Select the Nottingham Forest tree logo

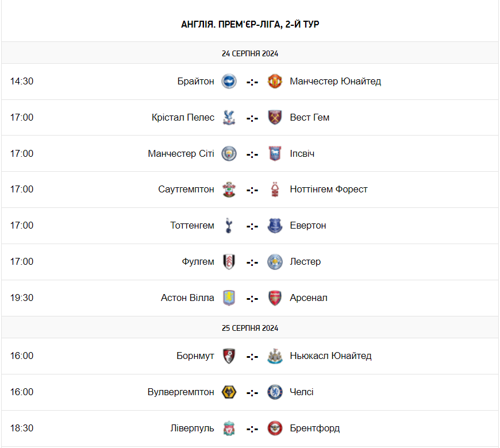275,190
